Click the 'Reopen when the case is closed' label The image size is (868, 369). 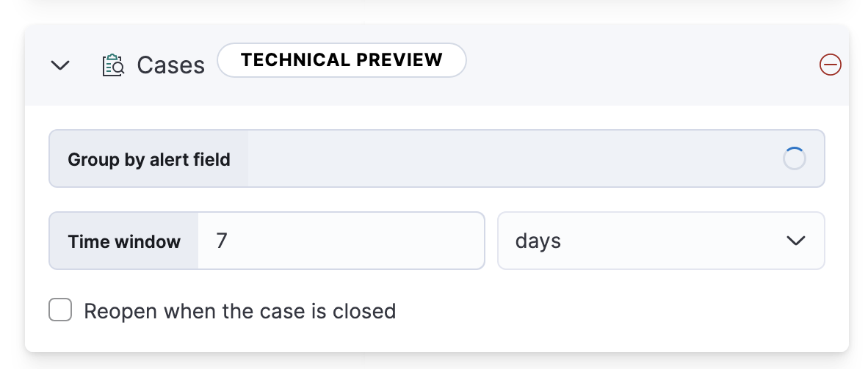pos(240,311)
